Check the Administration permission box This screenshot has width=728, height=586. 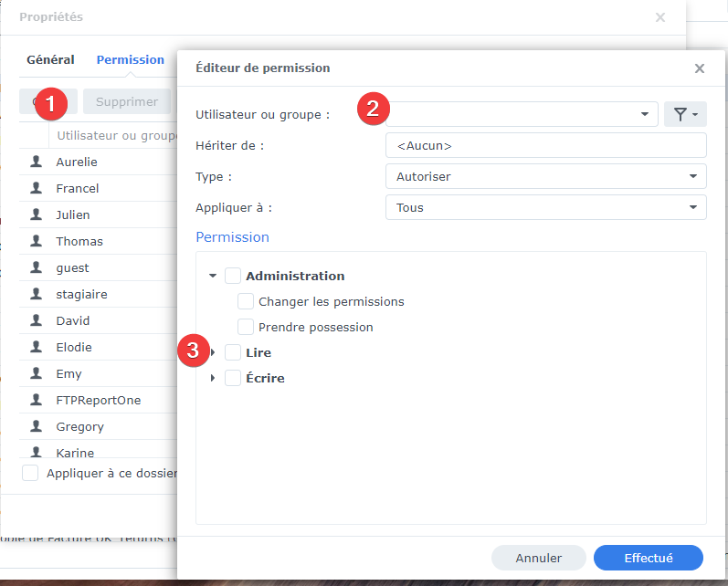tap(233, 276)
